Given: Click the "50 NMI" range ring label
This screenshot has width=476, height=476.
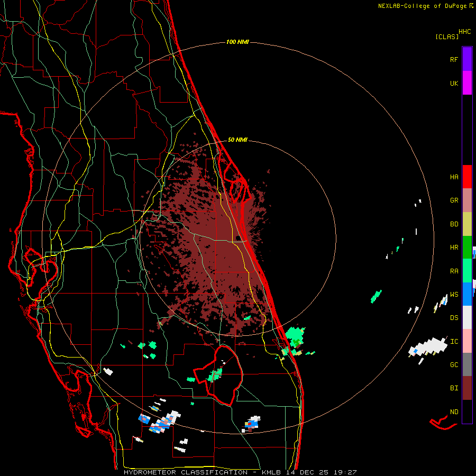Looking at the screenshot, I should 237,140.
